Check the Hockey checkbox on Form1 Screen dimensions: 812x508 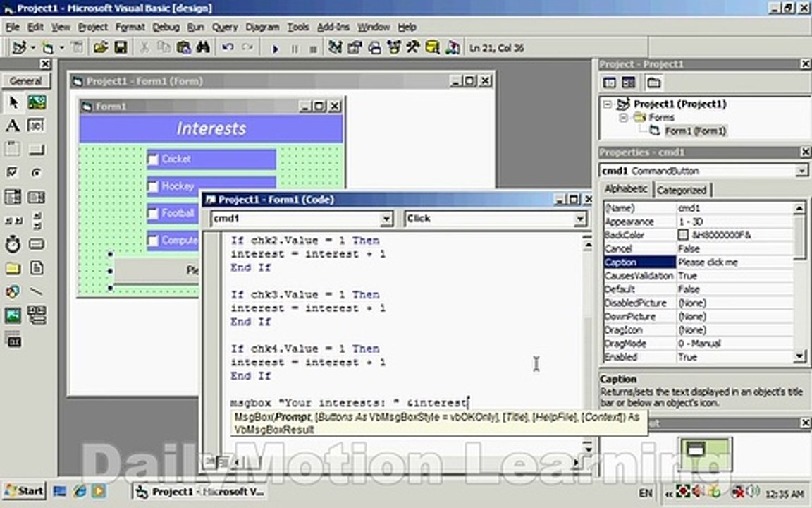(x=153, y=186)
